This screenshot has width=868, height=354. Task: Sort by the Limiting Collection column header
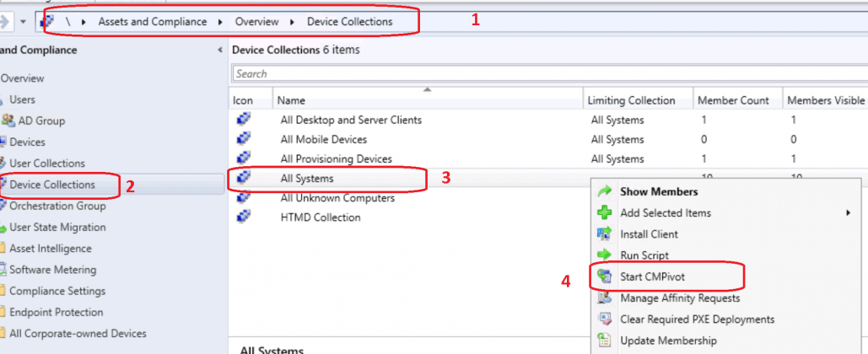coord(631,100)
